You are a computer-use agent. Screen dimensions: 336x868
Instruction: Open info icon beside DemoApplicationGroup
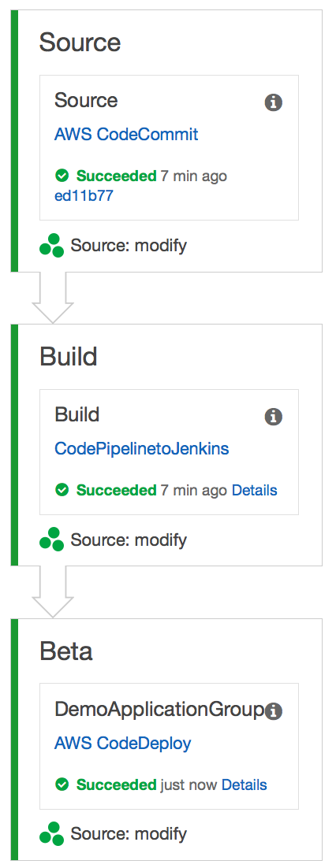point(274,710)
